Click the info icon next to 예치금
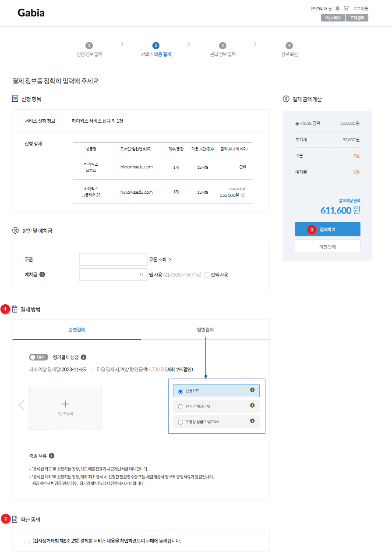 click(x=42, y=275)
